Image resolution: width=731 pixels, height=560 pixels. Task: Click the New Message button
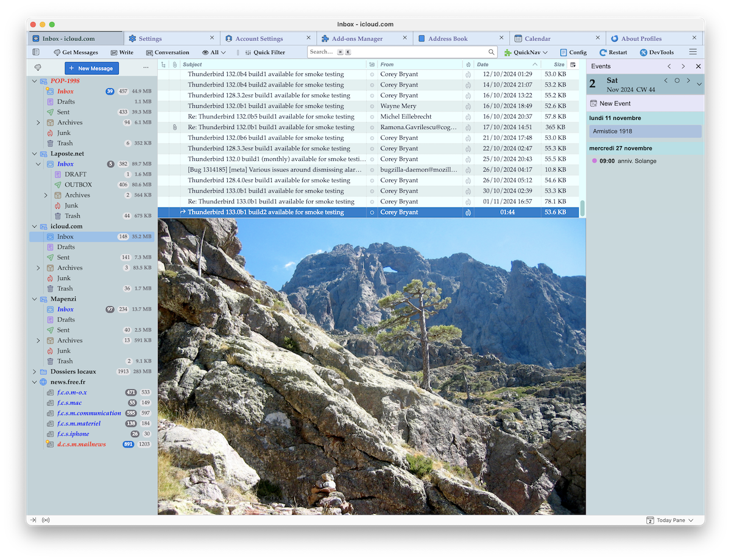[x=91, y=68]
